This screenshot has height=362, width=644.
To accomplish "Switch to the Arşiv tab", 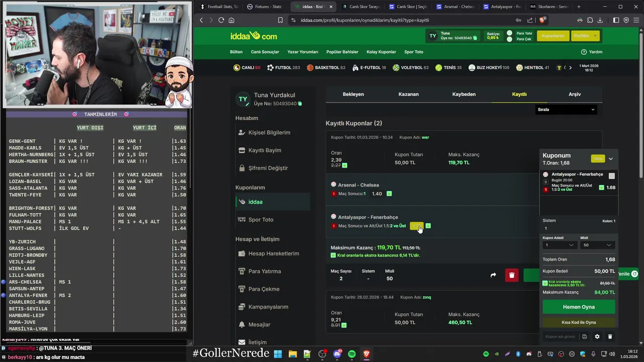I will (575, 94).
